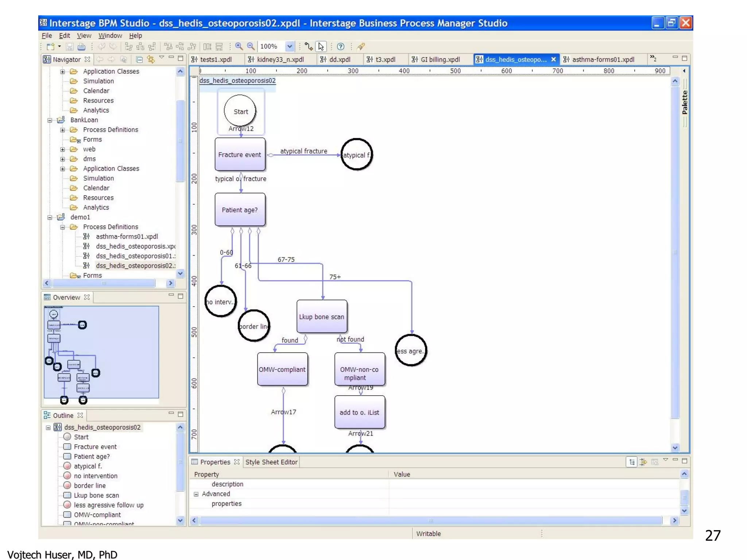Open the zoom percentage dropdown
The width and height of the screenshot is (747, 560).
click(x=290, y=47)
